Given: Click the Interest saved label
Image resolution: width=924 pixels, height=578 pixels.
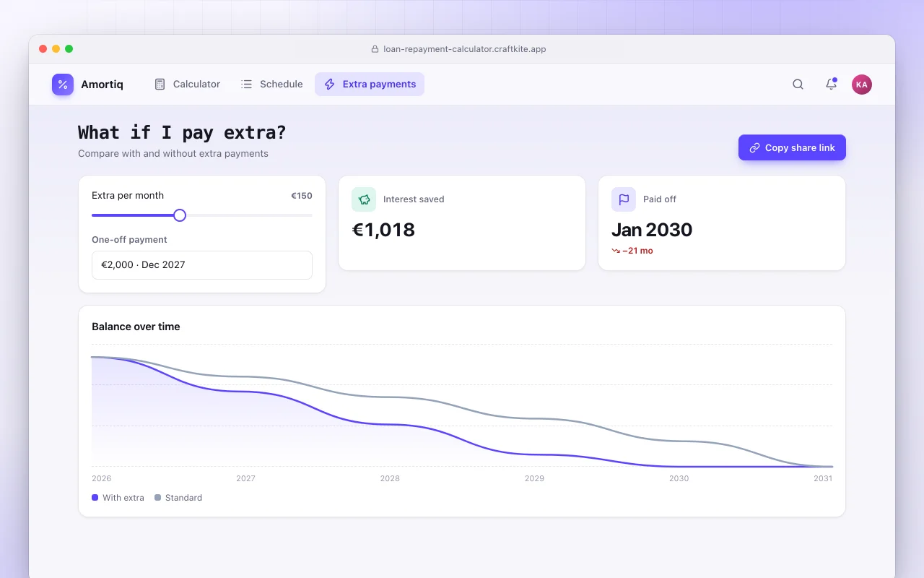Looking at the screenshot, I should point(414,199).
